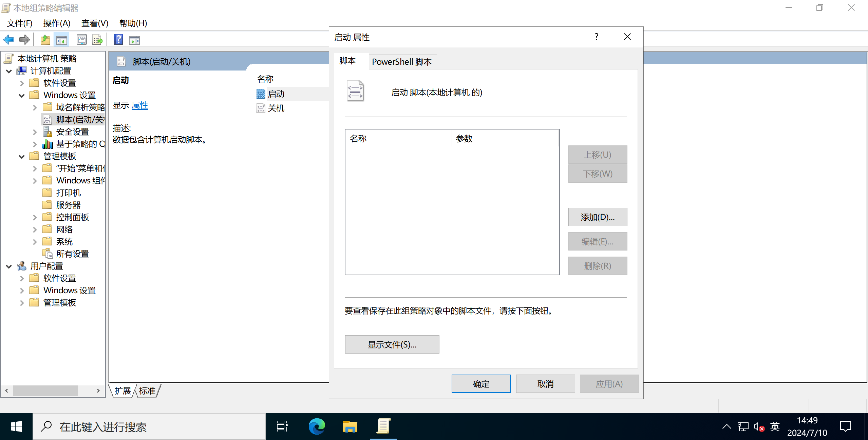Click the blue Back arrow toolbar icon

[9, 40]
